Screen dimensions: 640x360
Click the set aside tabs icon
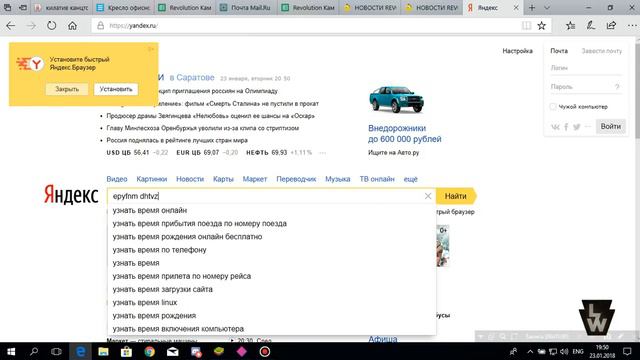pos(23,7)
